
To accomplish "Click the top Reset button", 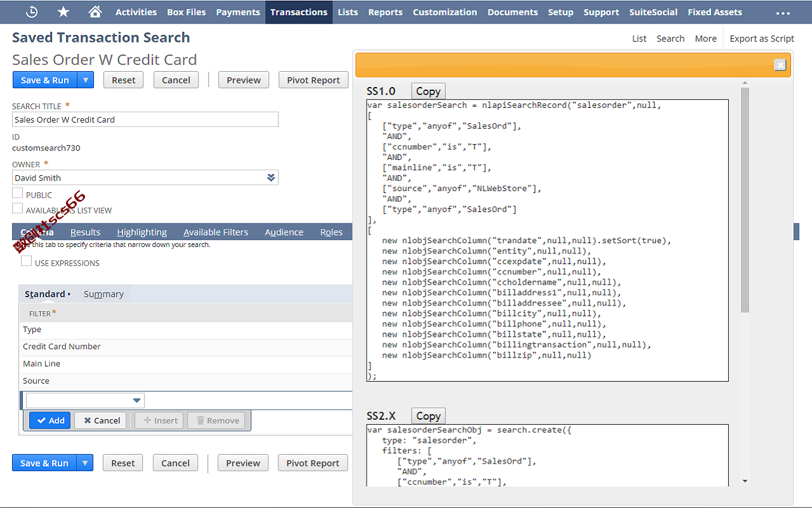I will pyautogui.click(x=124, y=80).
